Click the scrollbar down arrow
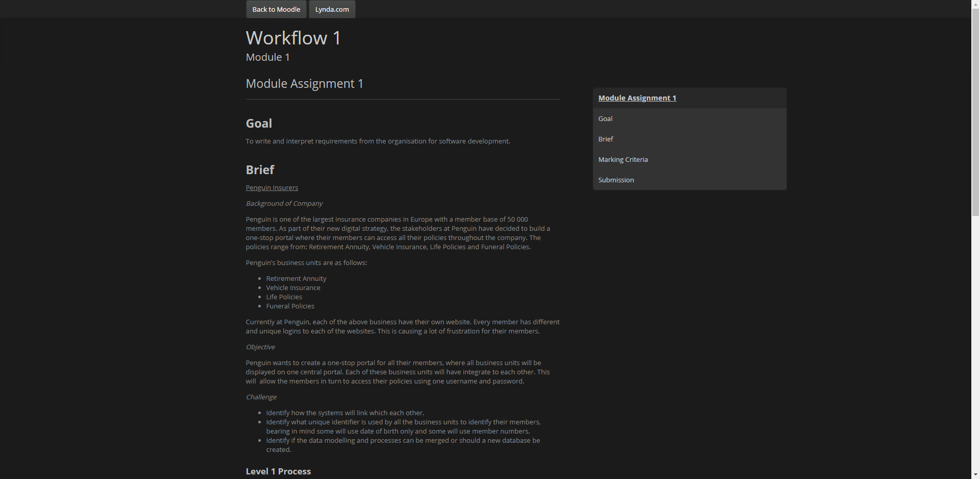 tap(975, 475)
